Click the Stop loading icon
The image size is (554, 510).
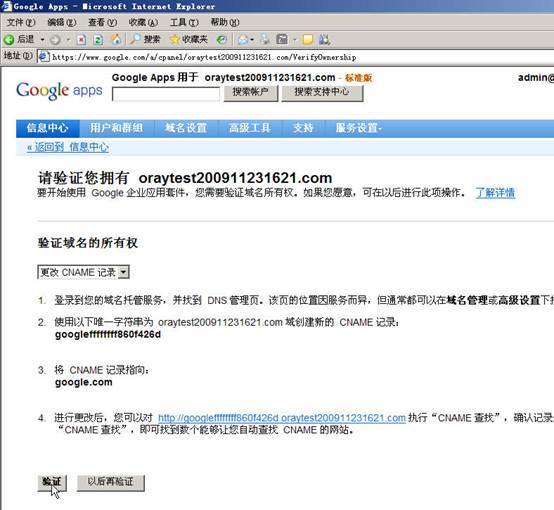pyautogui.click(x=81, y=40)
